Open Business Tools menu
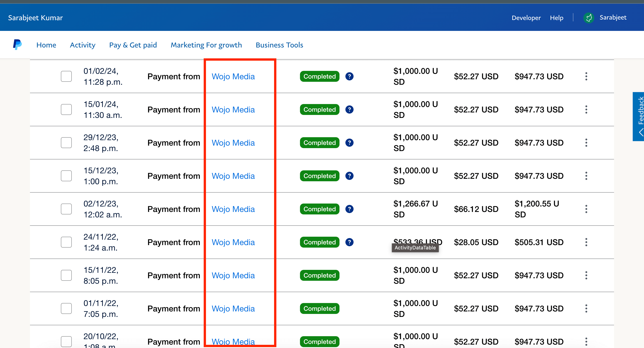Screen dimensions: 644x348 pyautogui.click(x=279, y=45)
